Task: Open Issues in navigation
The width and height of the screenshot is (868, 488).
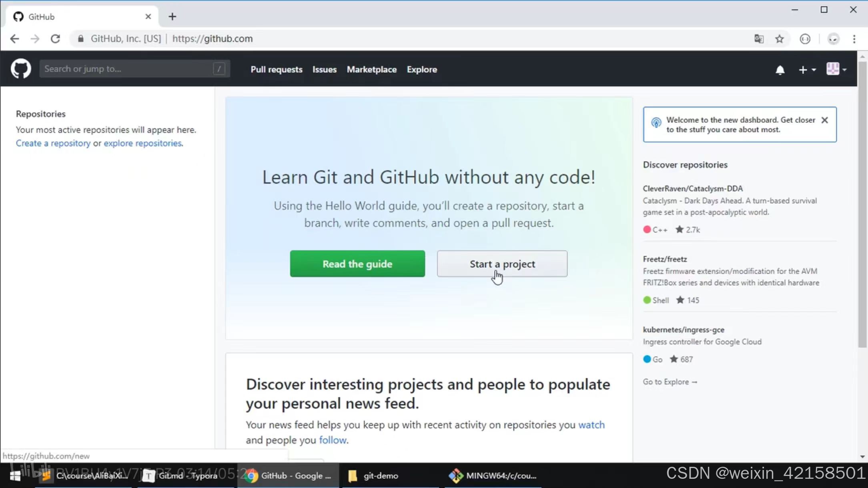Action: tap(325, 69)
